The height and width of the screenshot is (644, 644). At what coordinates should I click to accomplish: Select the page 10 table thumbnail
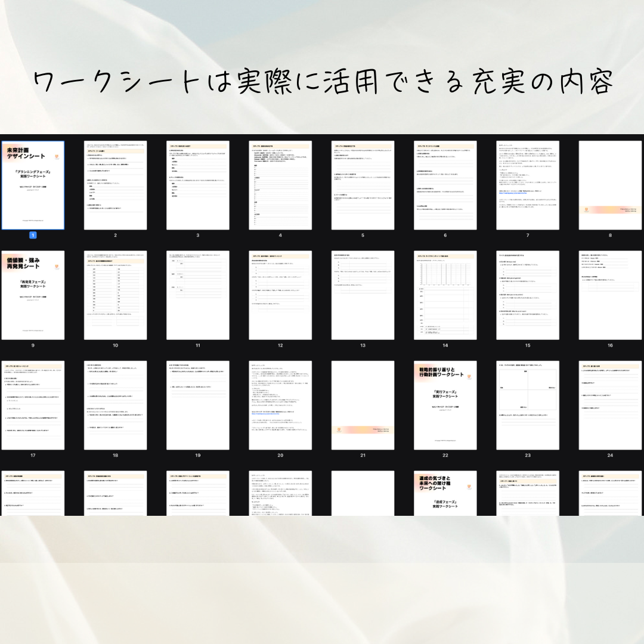116,295
